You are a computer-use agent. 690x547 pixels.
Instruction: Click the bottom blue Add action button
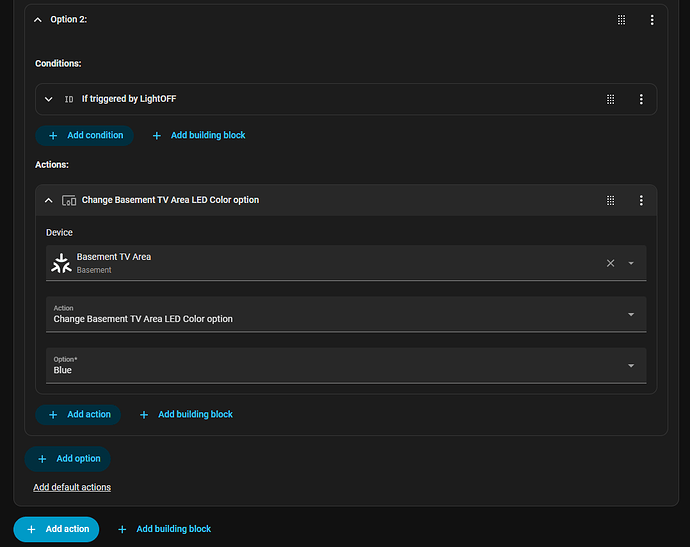(56, 529)
